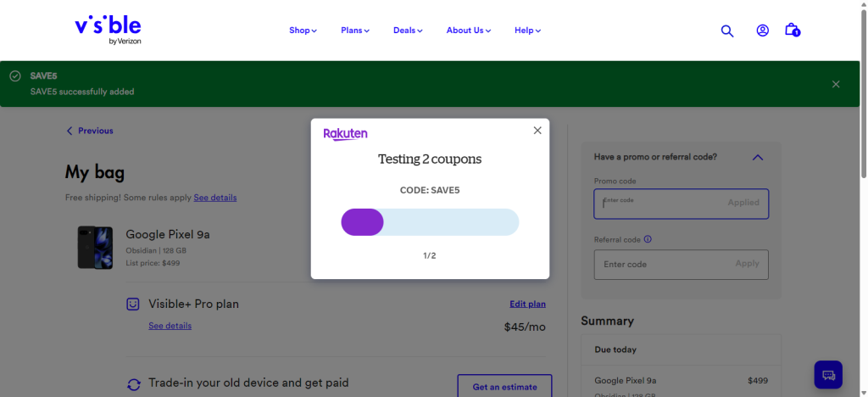
Task: Go back using the Previous link
Action: pyautogui.click(x=90, y=131)
